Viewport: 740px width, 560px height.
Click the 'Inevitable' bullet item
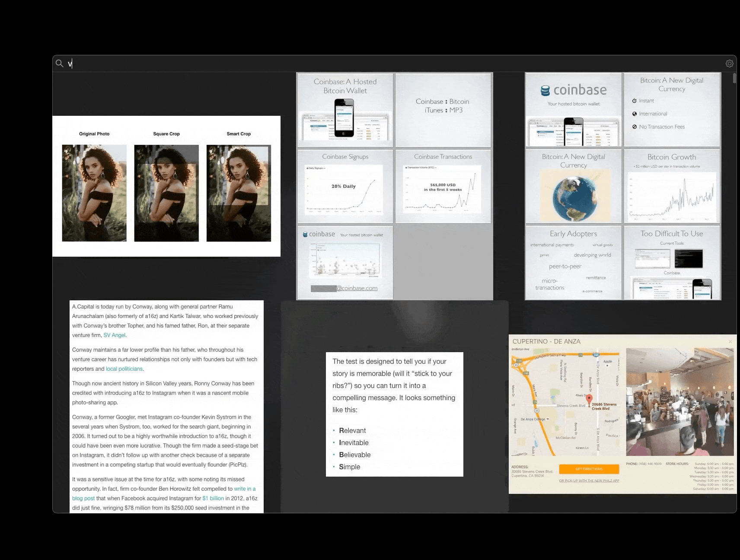pos(354,442)
